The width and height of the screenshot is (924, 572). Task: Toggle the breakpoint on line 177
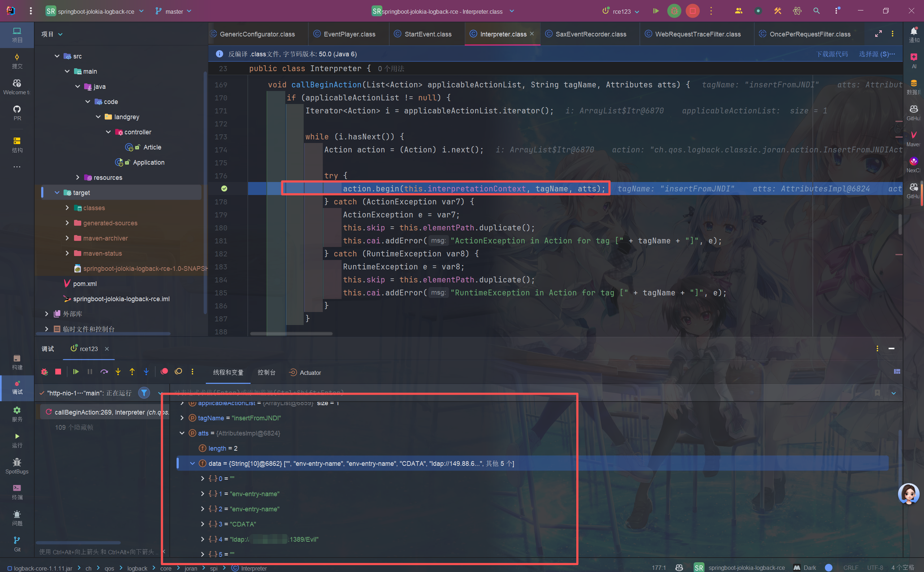224,188
